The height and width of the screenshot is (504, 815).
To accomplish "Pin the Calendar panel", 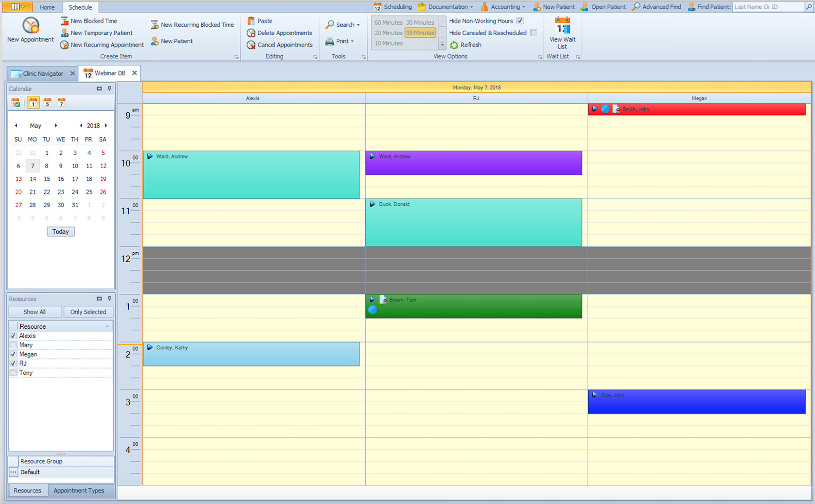I will click(109, 89).
